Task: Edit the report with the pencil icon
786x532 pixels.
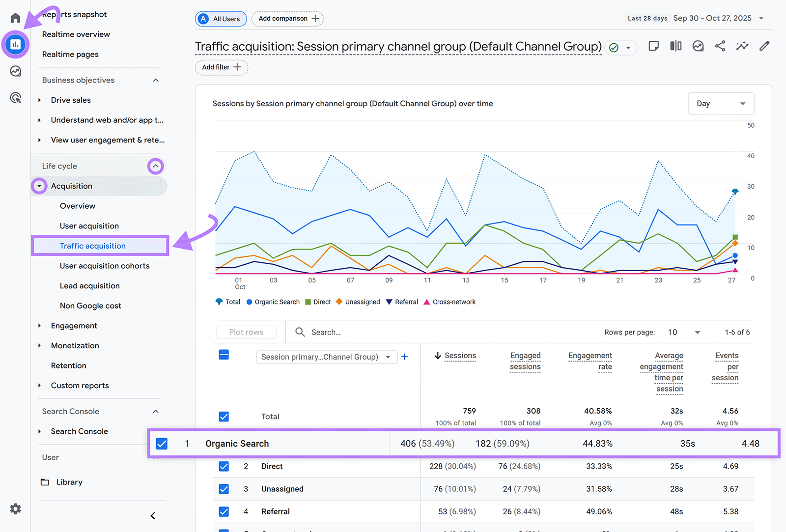Action: 764,46
